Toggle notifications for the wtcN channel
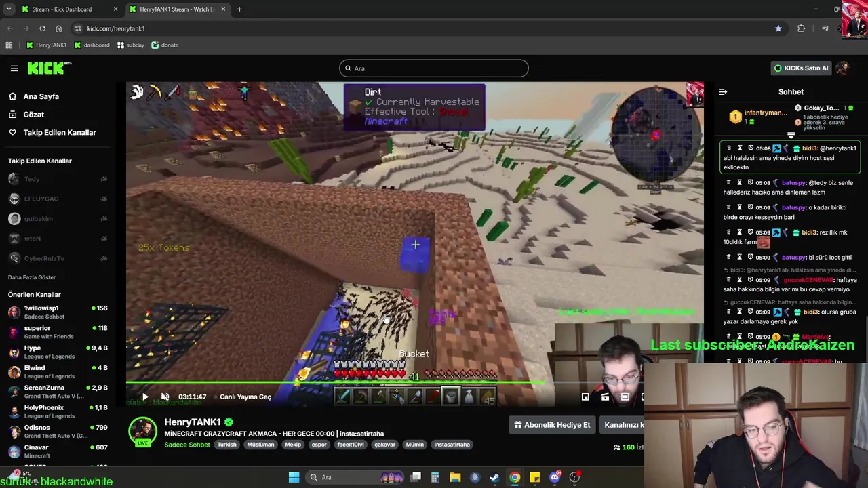The height and width of the screenshot is (488, 868). [x=104, y=239]
